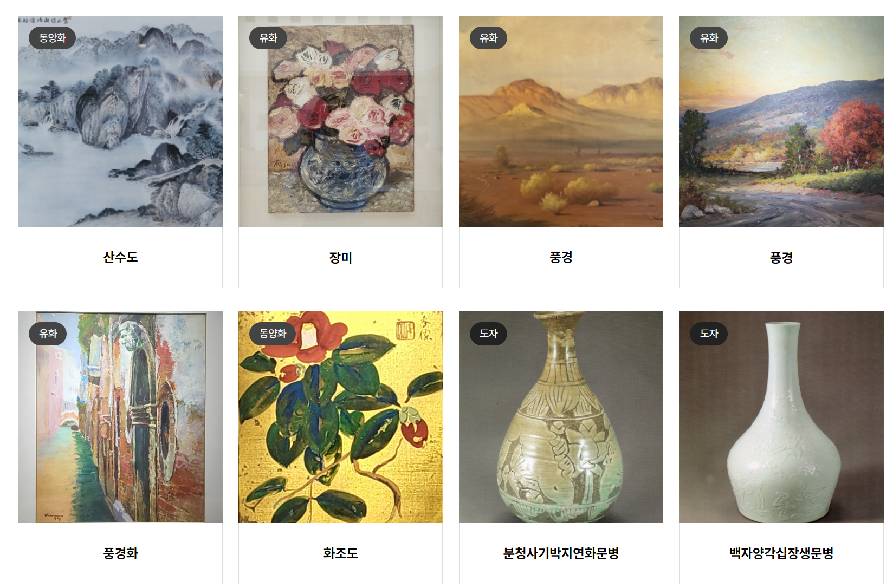Click the 동양화 tag on 산수도
Image resolution: width=893 pixels, height=588 pixels.
click(52, 38)
